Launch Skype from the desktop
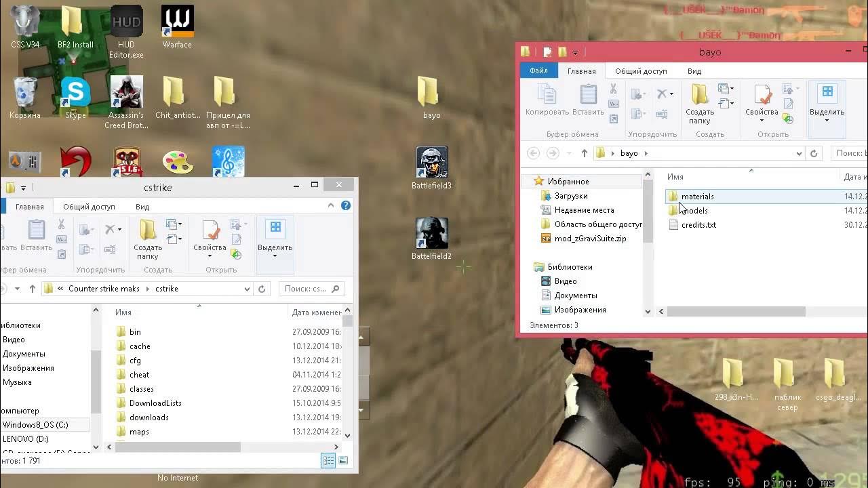Image resolution: width=868 pixels, height=488 pixels. click(x=75, y=98)
